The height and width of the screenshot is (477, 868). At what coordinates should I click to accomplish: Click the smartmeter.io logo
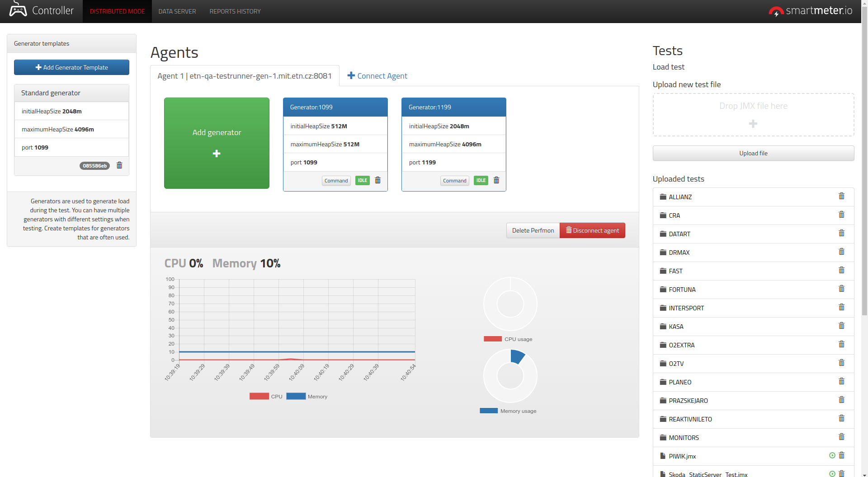click(x=810, y=11)
